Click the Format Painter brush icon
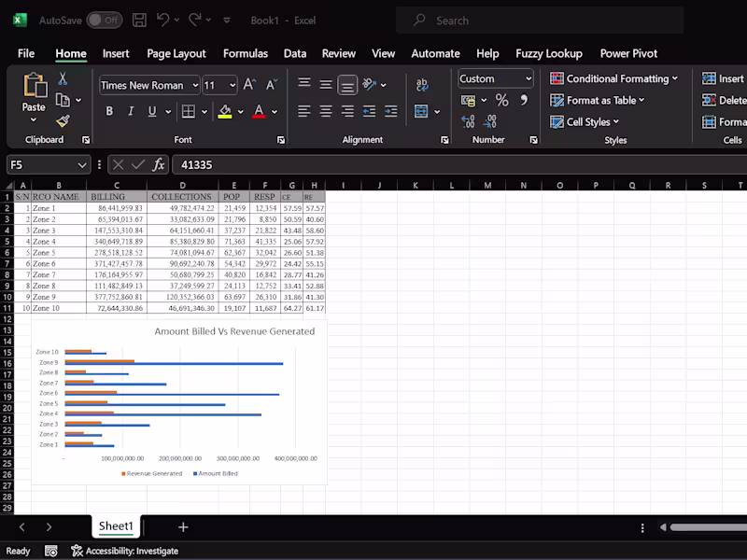747x560 pixels. click(x=63, y=121)
